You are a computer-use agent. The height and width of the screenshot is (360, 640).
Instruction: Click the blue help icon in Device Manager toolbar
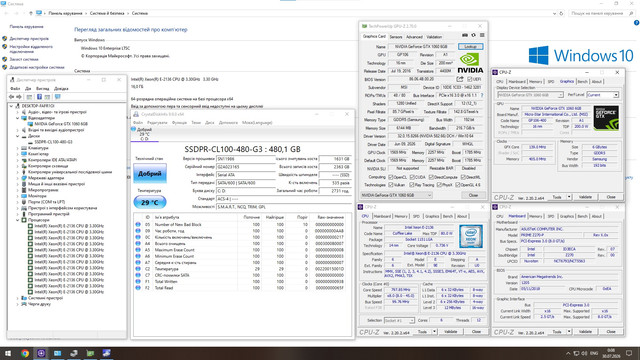click(39, 97)
